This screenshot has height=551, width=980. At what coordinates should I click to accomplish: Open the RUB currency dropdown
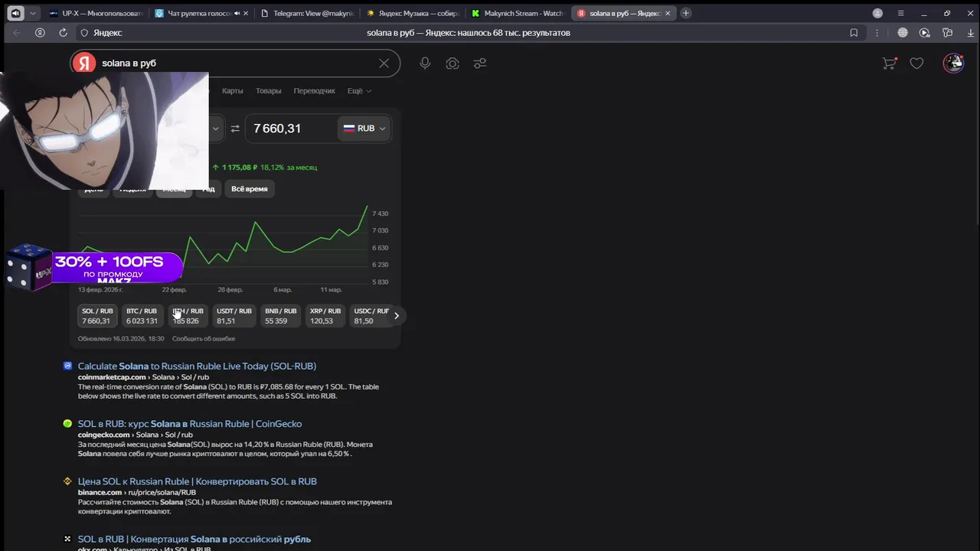point(364,129)
